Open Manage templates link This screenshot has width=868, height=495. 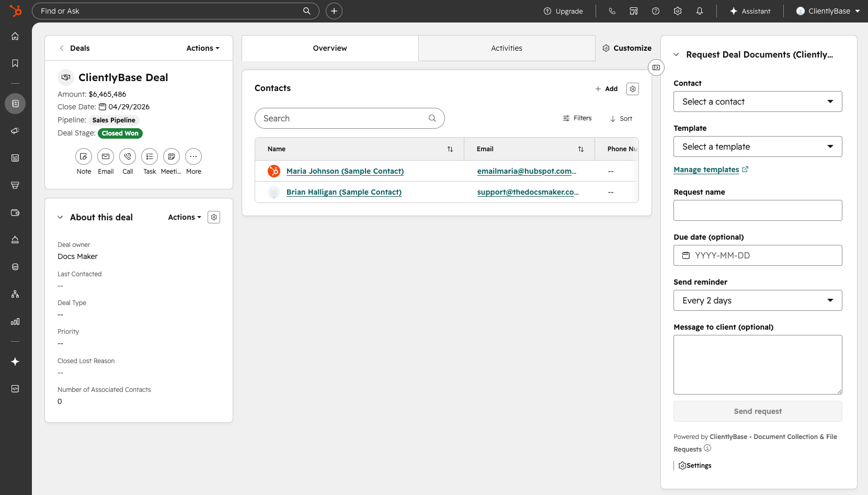(x=711, y=170)
